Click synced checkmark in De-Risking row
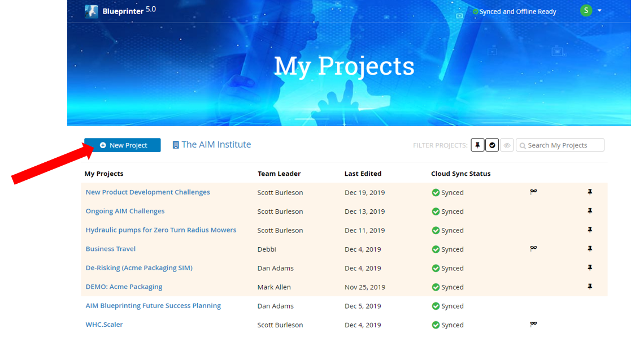644x337 pixels. (436, 268)
